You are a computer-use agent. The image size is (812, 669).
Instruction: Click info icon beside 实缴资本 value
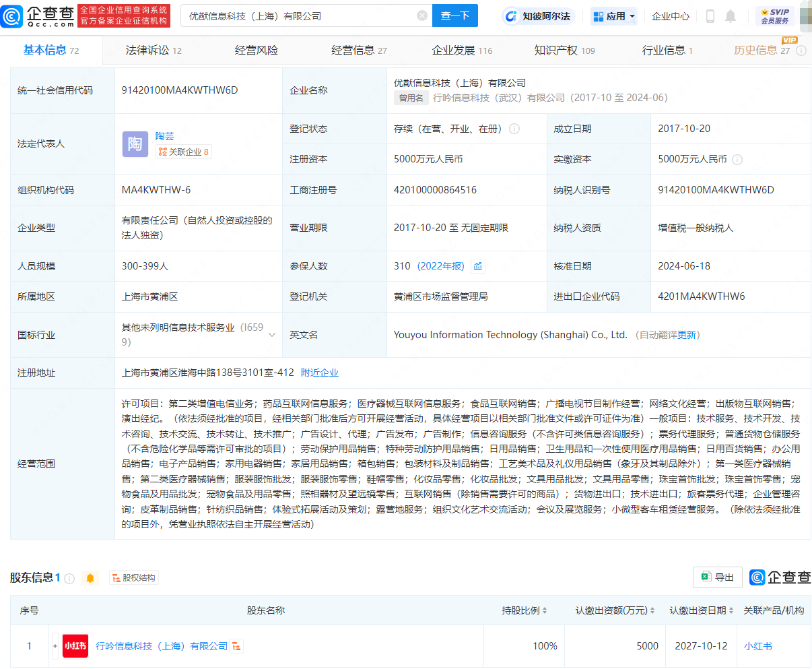click(x=737, y=160)
